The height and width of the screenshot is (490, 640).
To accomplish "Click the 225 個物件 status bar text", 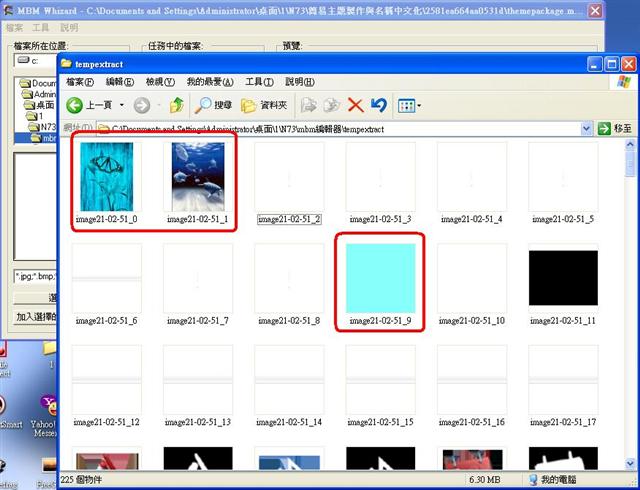I will 81,479.
